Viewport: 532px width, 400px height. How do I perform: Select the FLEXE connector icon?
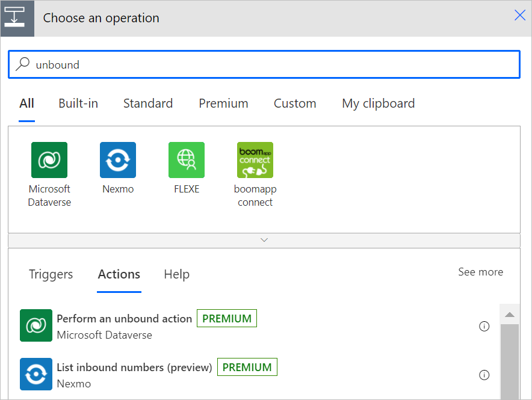click(x=187, y=160)
